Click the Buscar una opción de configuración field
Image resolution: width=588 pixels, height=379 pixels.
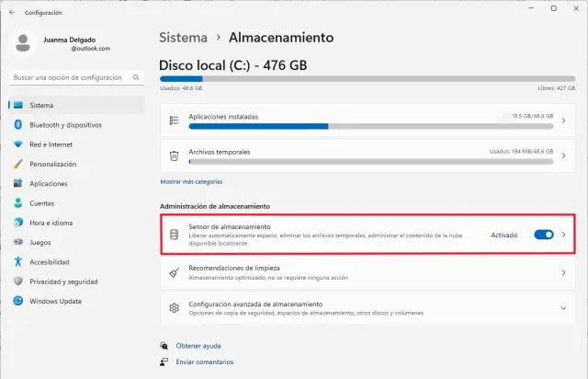click(72, 77)
